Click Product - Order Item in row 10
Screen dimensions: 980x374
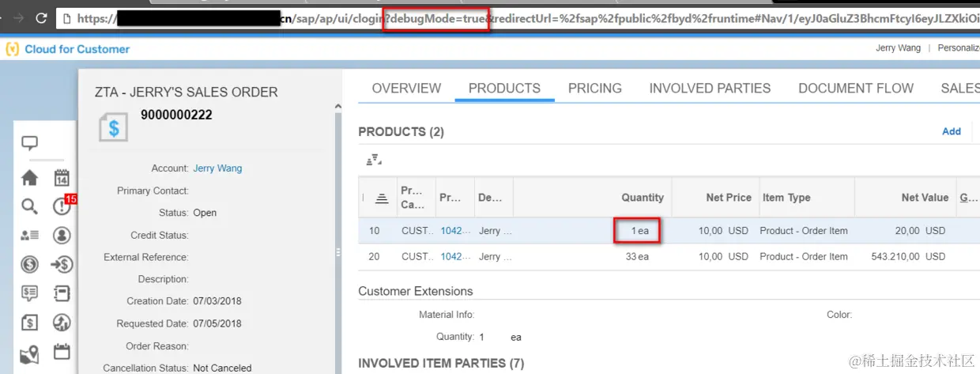[804, 231]
